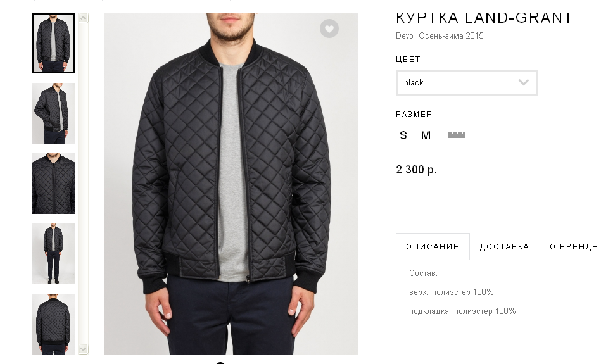This screenshot has height=364, width=601.
Task: Select size S
Action: [403, 135]
